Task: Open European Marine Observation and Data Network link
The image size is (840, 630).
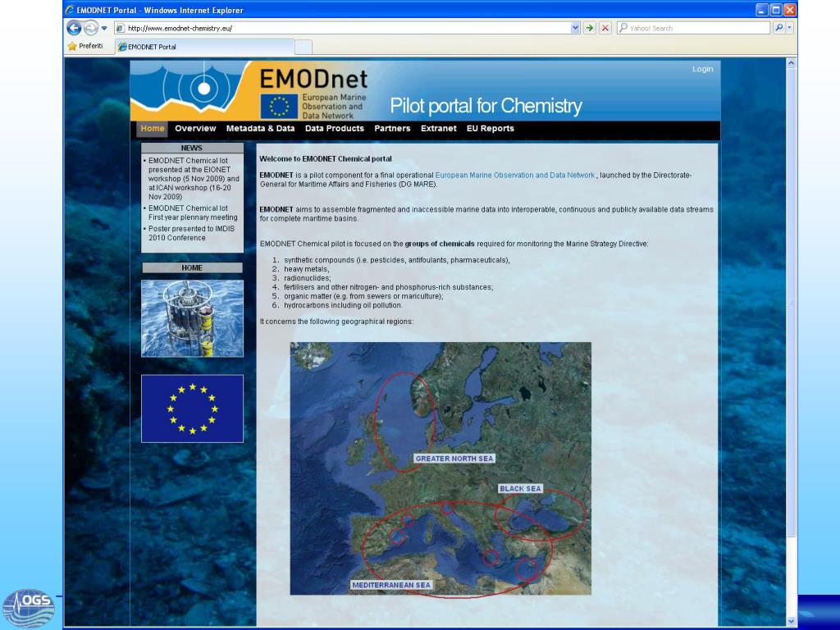Action: point(515,176)
